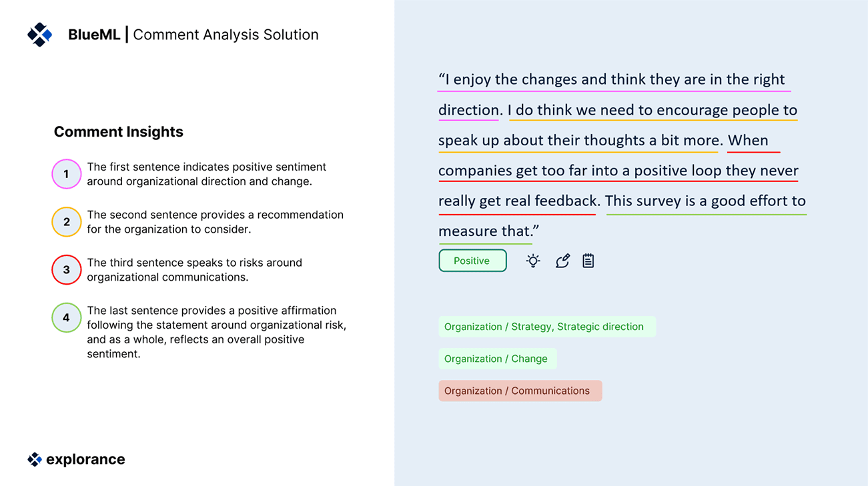868x486 pixels.
Task: Click the lightbulb insights icon
Action: 532,261
